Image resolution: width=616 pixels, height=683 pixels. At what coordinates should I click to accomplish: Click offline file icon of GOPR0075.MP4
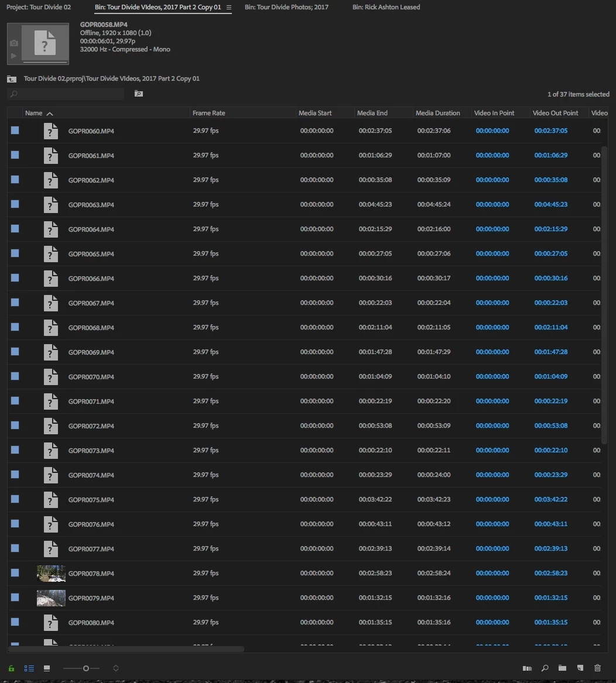pyautogui.click(x=50, y=500)
